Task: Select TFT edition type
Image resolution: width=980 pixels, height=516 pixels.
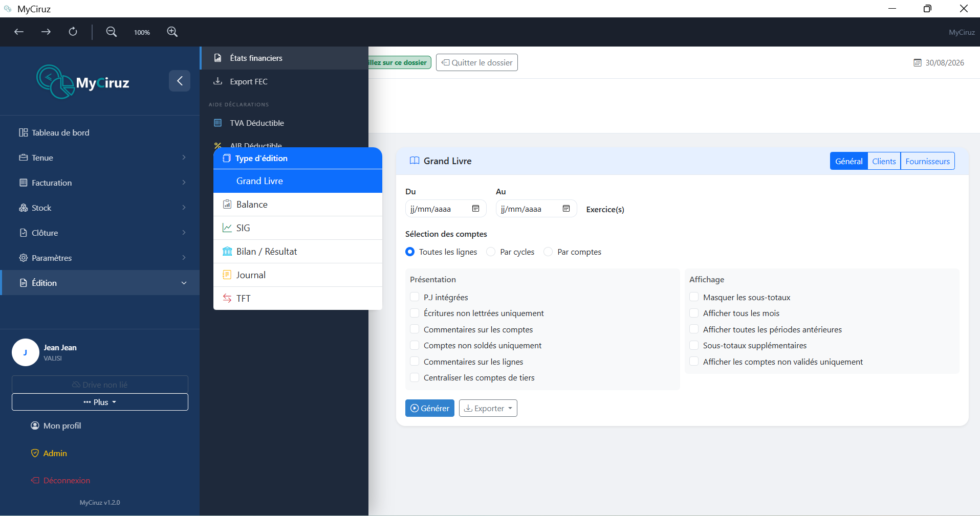Action: click(298, 299)
